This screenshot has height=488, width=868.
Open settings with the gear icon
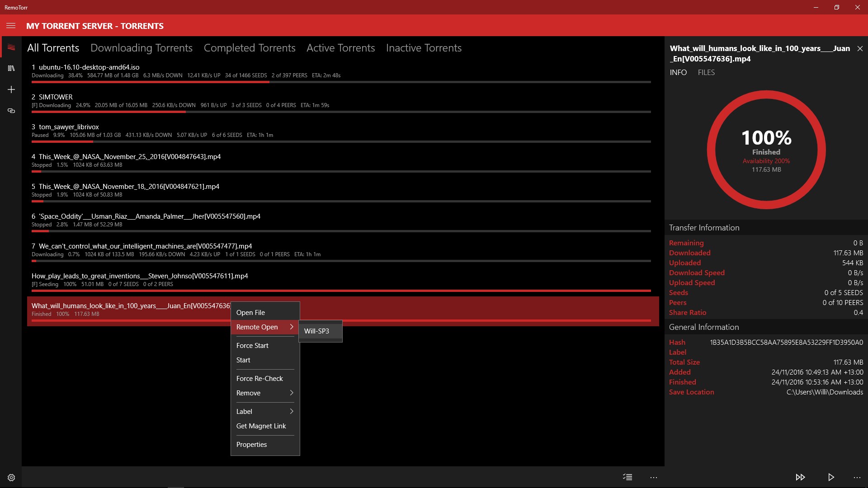click(x=11, y=477)
